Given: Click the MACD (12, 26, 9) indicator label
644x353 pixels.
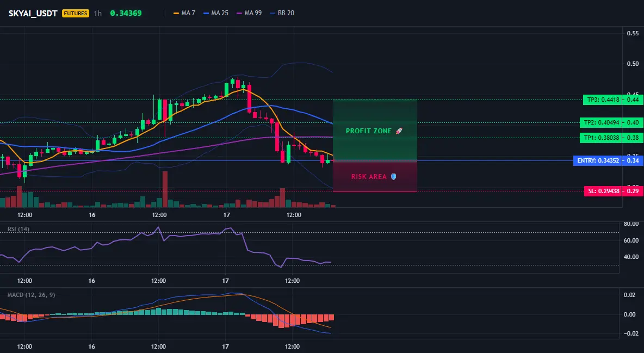Looking at the screenshot, I should [31, 295].
